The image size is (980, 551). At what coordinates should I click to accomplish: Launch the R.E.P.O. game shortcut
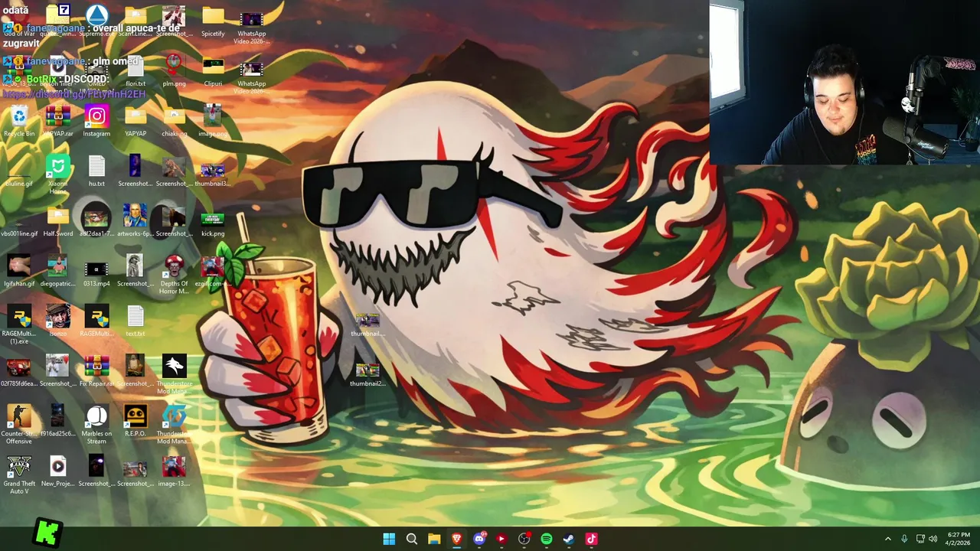(136, 421)
